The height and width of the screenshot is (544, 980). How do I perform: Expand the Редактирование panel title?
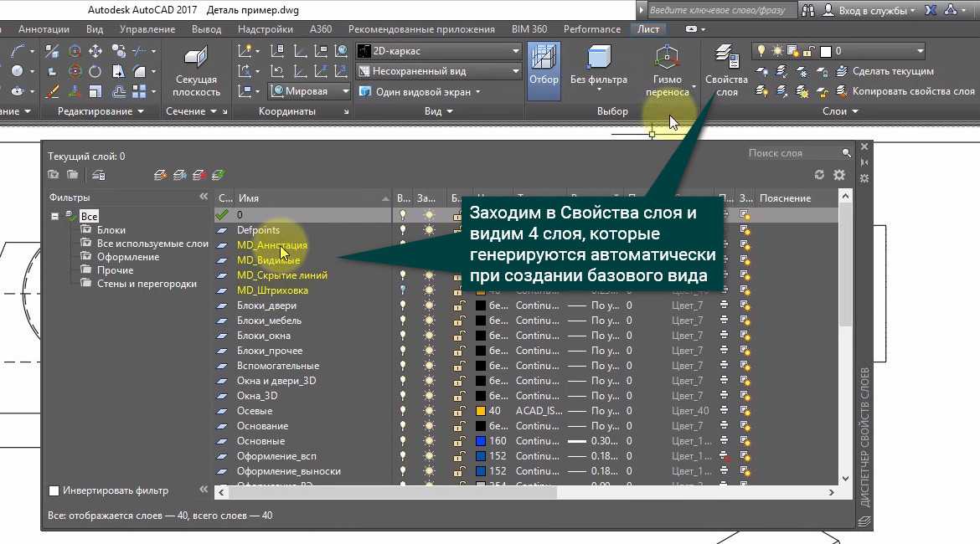101,111
